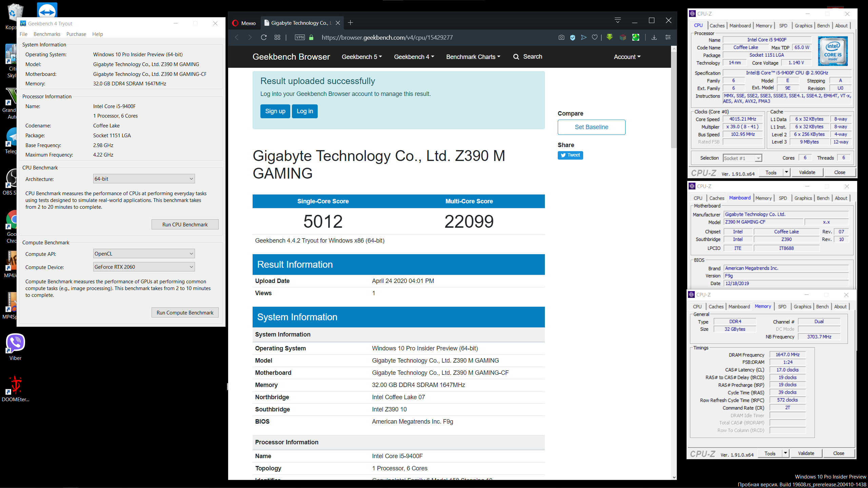Screen dimensions: 868x488
Task: Click the Set Baseline button
Action: (x=592, y=127)
